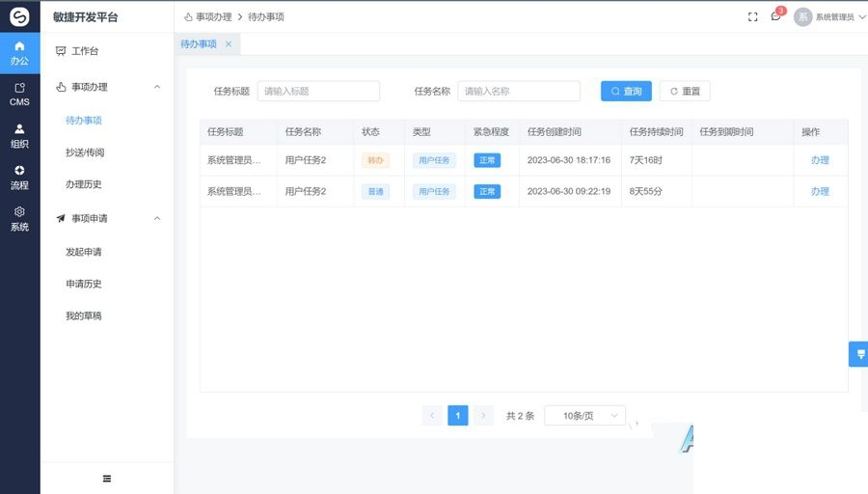This screenshot has width=868, height=494.
Task: Select 办理历史 in the side menu
Action: 84,184
